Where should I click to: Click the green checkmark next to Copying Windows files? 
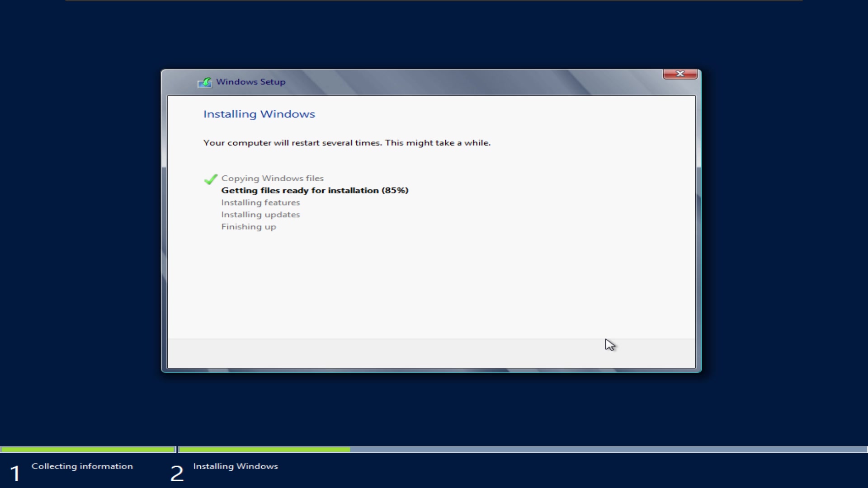pos(212,178)
